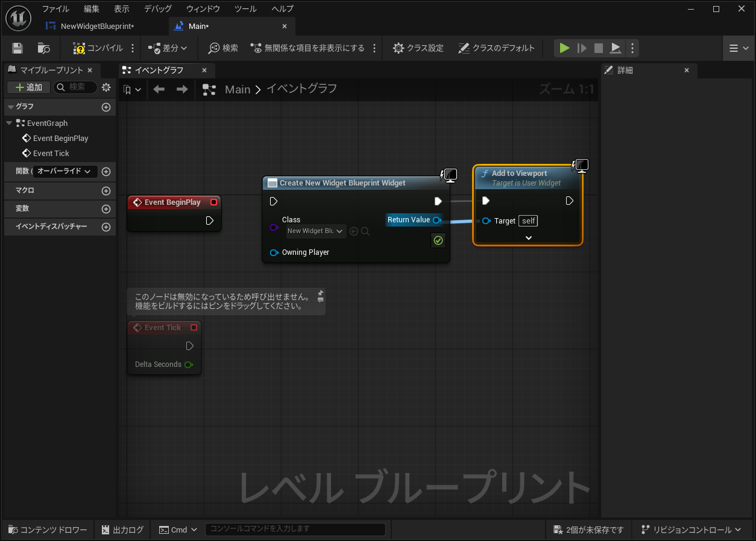Open the ウィンドウ menu

pos(203,9)
